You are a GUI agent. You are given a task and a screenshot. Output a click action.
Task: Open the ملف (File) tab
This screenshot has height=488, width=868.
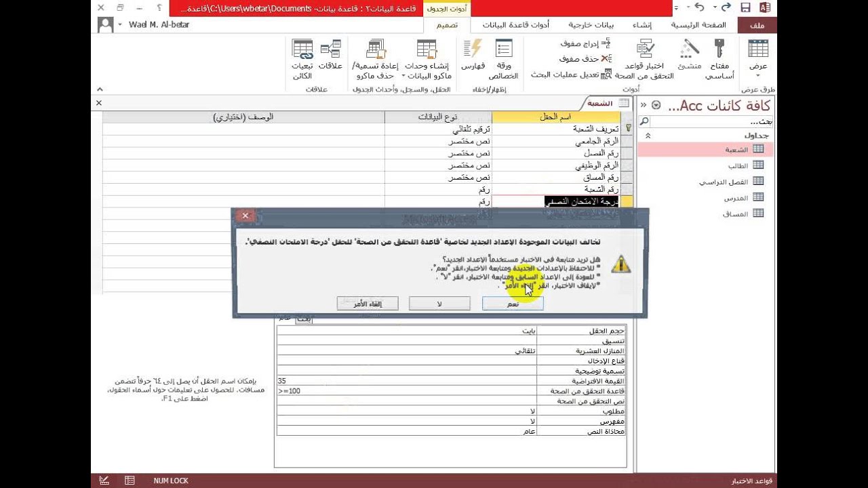pyautogui.click(x=757, y=25)
